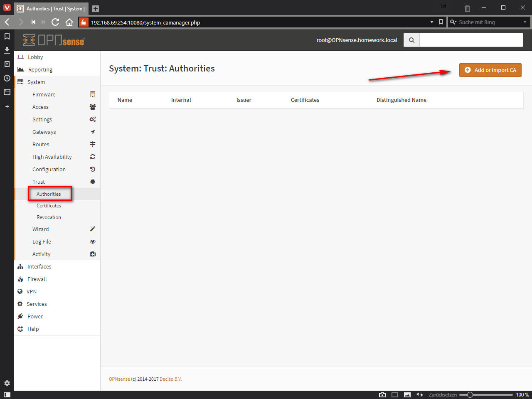Click the rewind navigation button
532x399 pixels.
33,22
